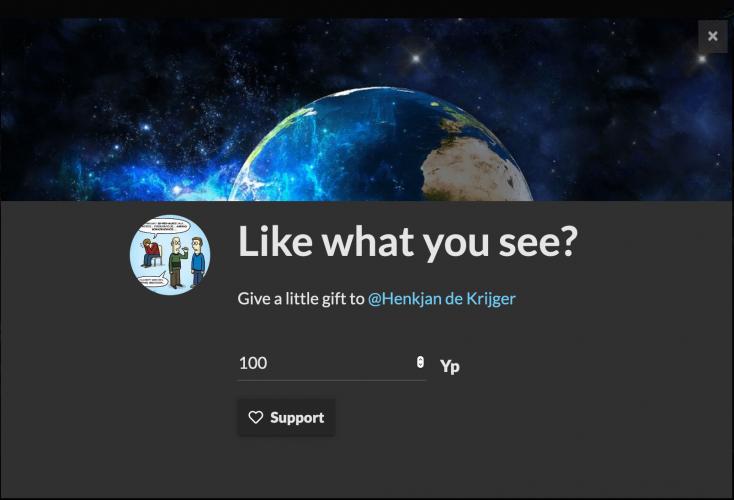This screenshot has width=734, height=500.
Task: Focus the gift amount field showing 100
Action: click(x=331, y=363)
